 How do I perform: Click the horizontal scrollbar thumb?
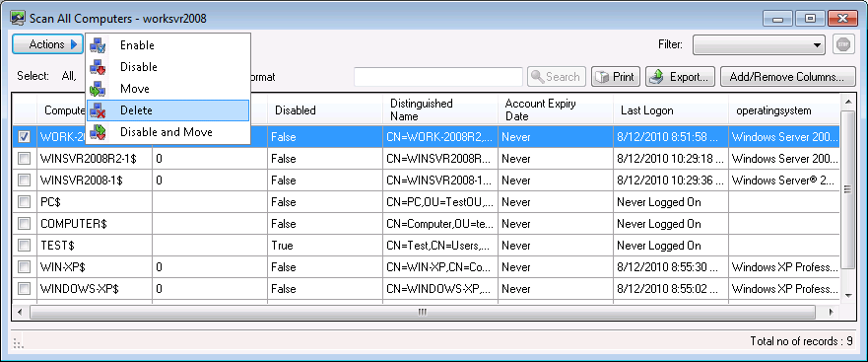pos(423,312)
